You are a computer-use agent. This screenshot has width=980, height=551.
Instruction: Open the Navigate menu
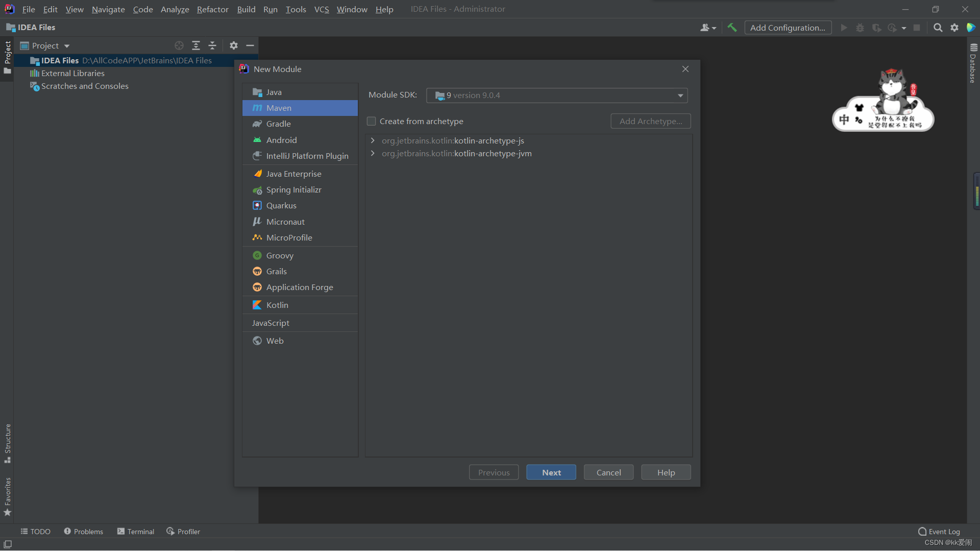108,9
